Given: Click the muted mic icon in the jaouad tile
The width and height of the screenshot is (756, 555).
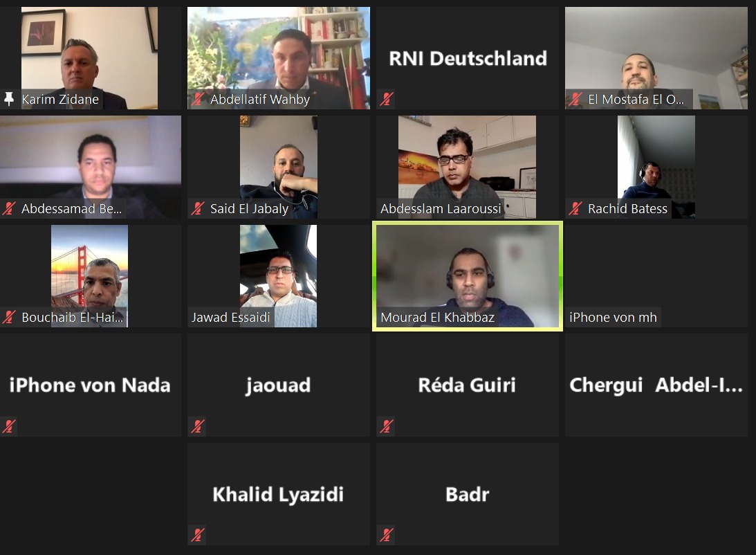Looking at the screenshot, I should (x=198, y=426).
